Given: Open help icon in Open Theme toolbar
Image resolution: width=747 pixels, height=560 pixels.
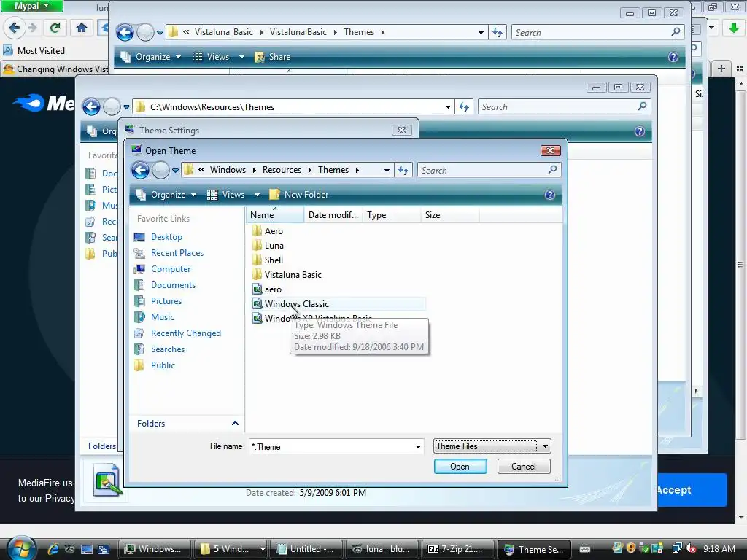Looking at the screenshot, I should (x=550, y=195).
